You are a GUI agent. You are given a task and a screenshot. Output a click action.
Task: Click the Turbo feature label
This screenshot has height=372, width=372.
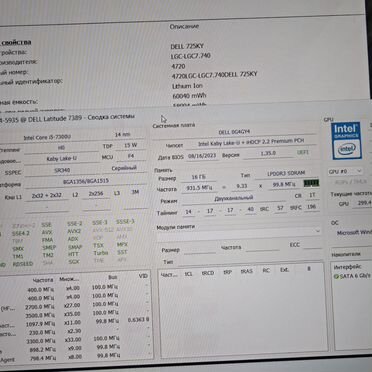[x=101, y=253]
